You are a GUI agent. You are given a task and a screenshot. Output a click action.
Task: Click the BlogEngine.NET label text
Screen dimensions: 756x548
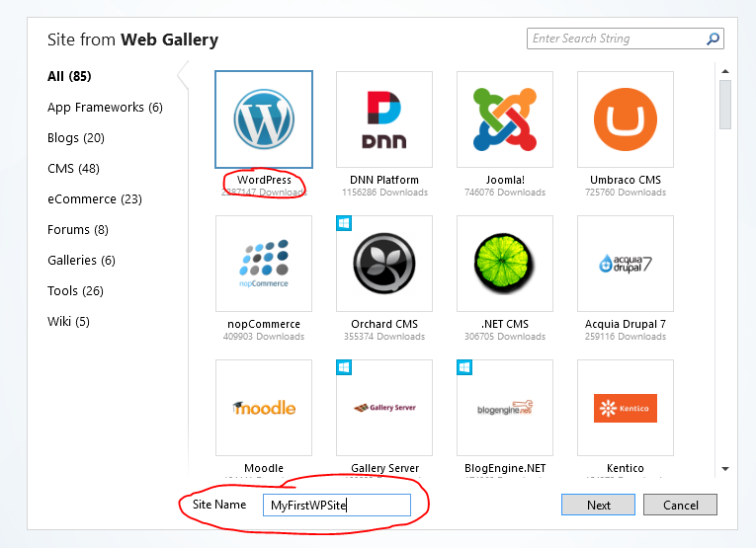click(x=505, y=468)
